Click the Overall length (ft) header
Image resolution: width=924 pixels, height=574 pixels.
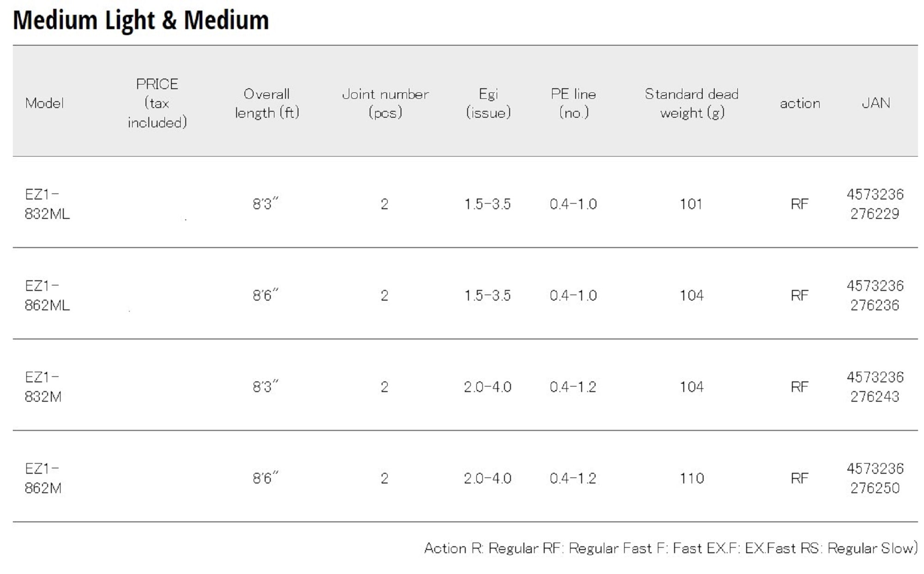(267, 103)
